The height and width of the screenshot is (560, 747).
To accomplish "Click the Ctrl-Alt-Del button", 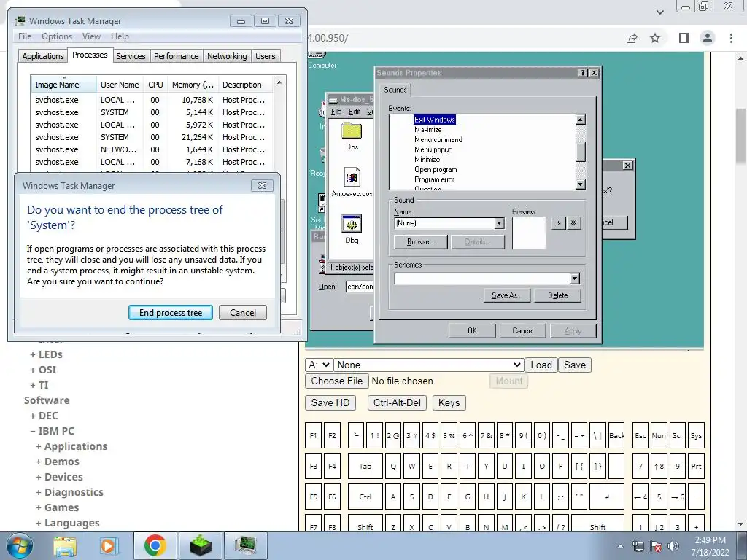I will click(397, 402).
